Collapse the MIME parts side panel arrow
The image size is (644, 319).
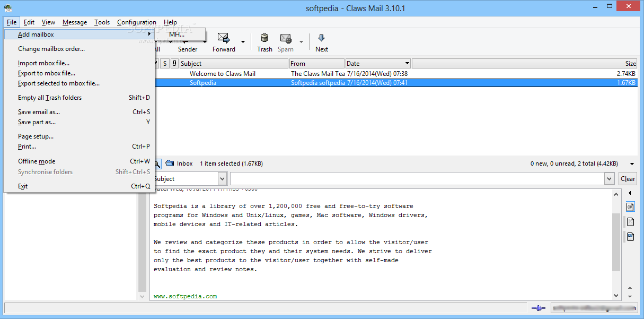click(x=630, y=193)
